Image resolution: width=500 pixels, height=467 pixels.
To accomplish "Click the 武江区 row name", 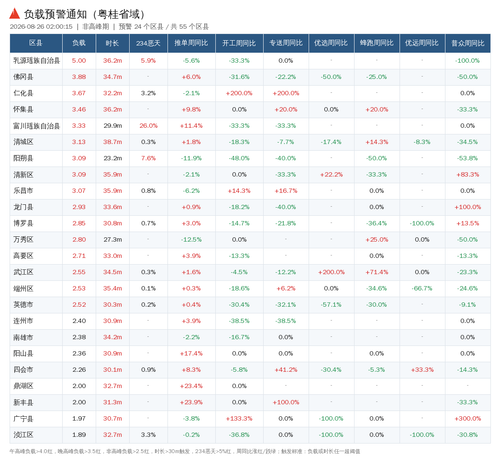I will click(x=23, y=272).
